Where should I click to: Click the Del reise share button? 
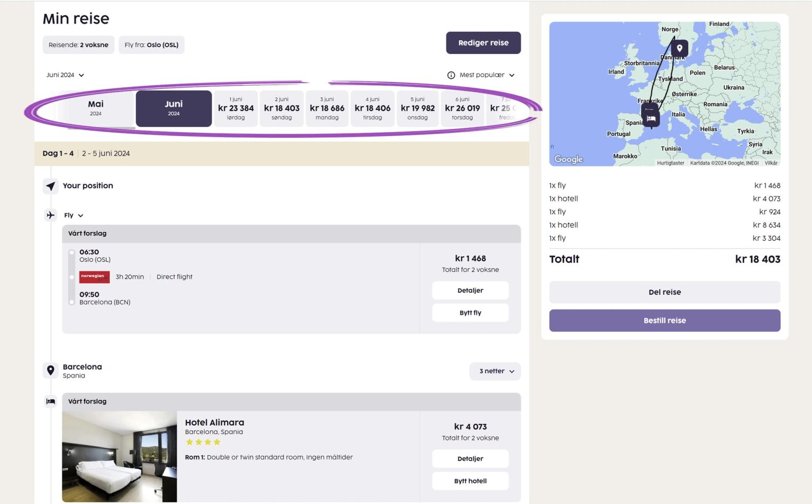(664, 292)
